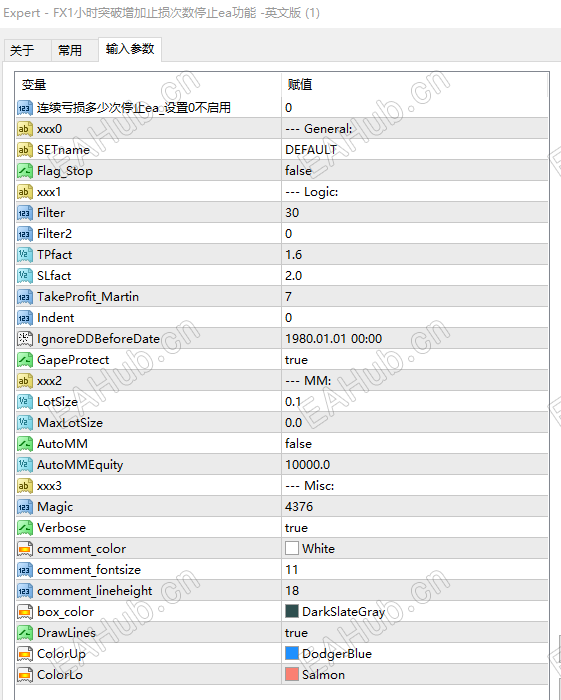
Task: Pick the DodgerBlue swatch for ColorUp
Action: click(292, 653)
